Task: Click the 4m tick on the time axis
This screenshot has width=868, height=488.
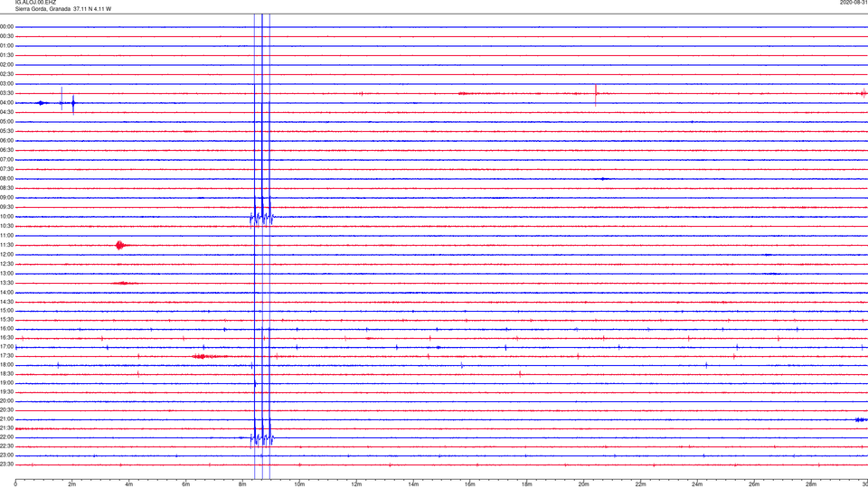Action: click(x=129, y=484)
